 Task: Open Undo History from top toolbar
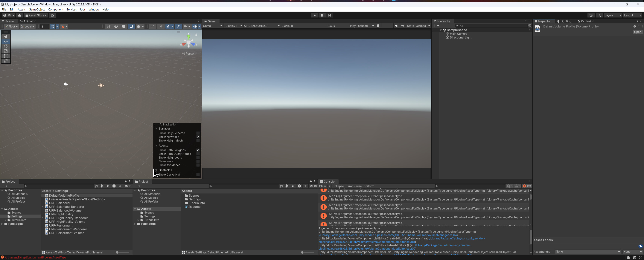pyautogui.click(x=591, y=16)
